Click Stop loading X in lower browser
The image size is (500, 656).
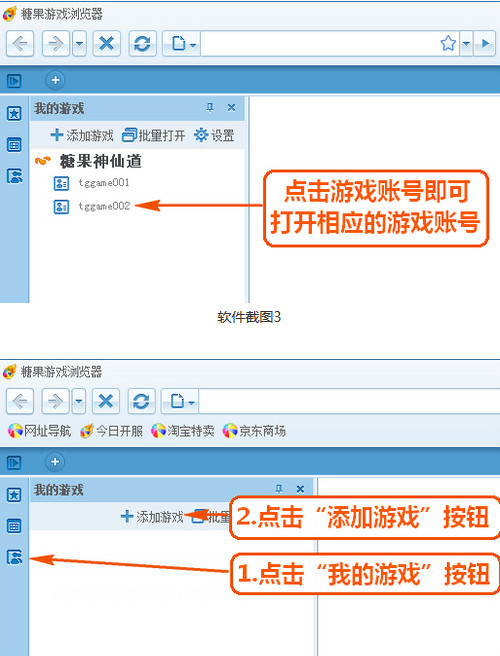click(106, 401)
